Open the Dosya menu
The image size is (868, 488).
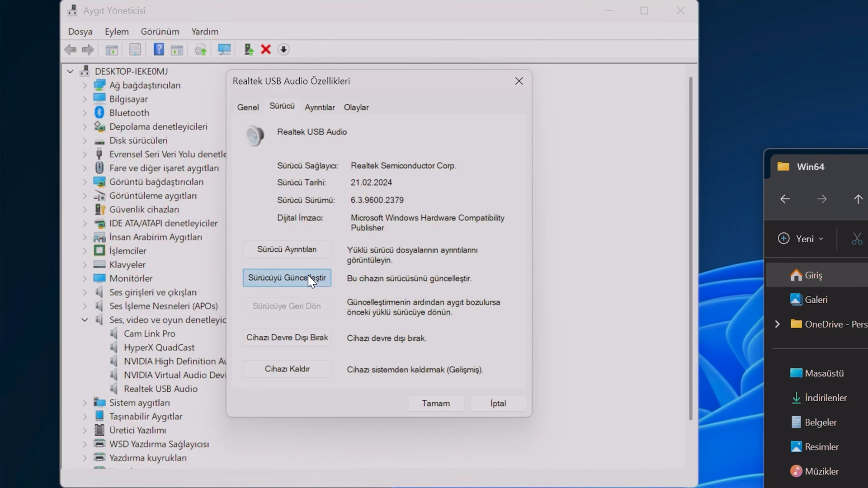pos(80,32)
